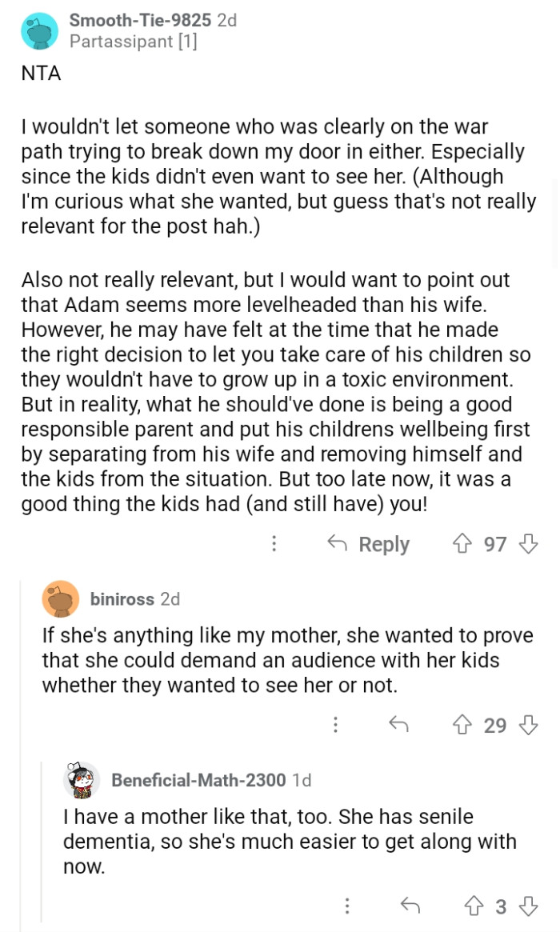Open overflow menu on Smooth-Tie-9825's comment
Image resolution: width=560 pixels, height=932 pixels.
point(274,544)
